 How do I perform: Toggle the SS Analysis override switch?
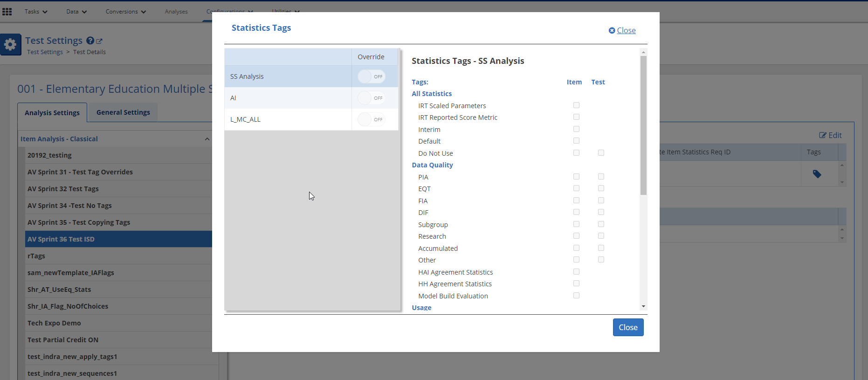pos(372,76)
